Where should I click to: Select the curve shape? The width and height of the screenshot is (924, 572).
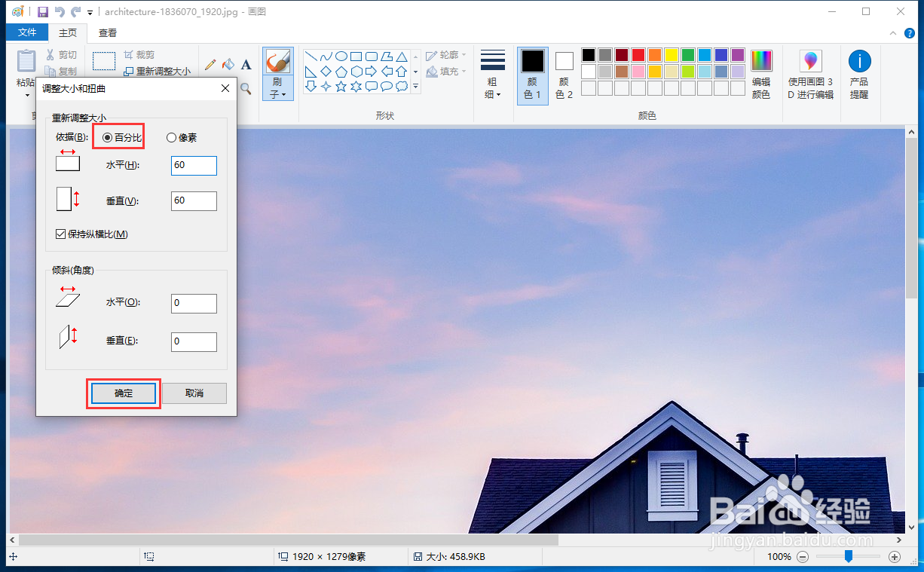pyautogui.click(x=326, y=57)
